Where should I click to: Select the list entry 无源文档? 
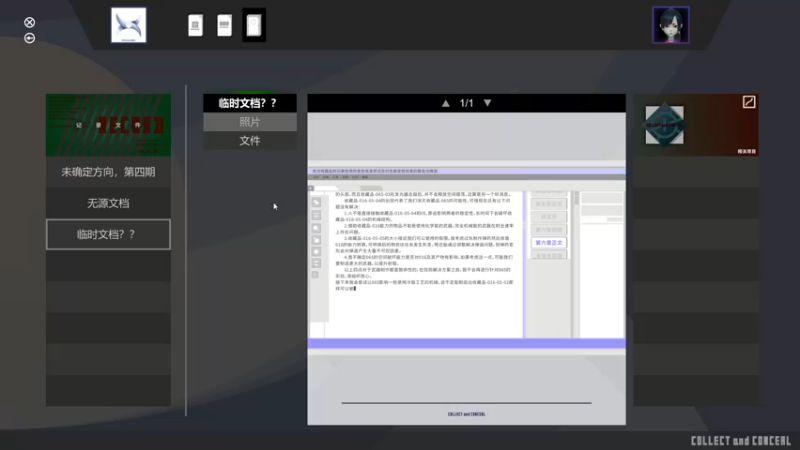tap(108, 203)
